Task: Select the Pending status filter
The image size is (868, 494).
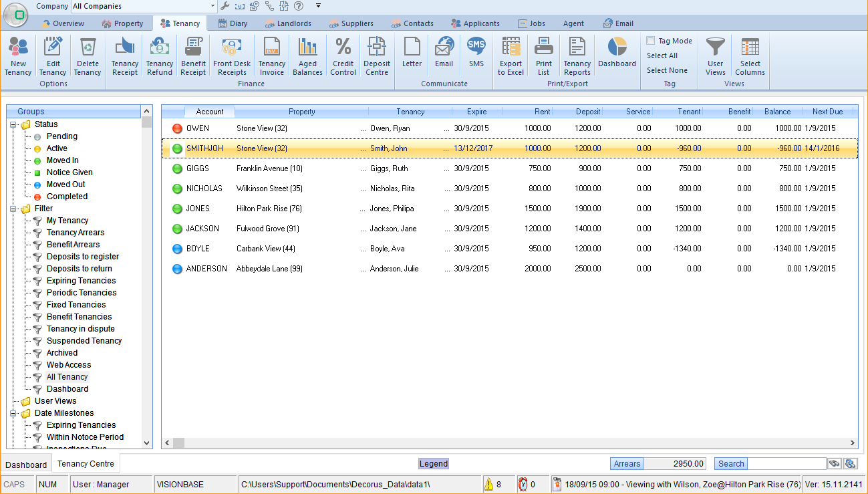Action: 62,136
